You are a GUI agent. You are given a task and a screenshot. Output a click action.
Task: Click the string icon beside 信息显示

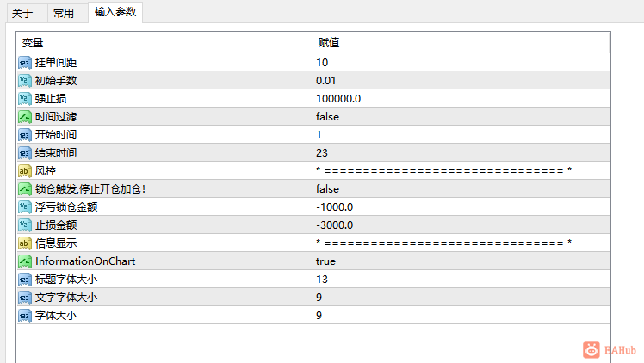[25, 243]
